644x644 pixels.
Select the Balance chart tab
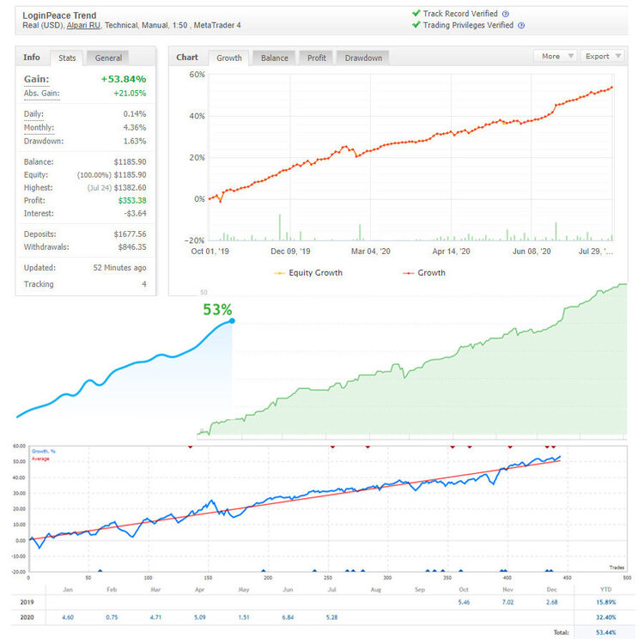(x=275, y=58)
